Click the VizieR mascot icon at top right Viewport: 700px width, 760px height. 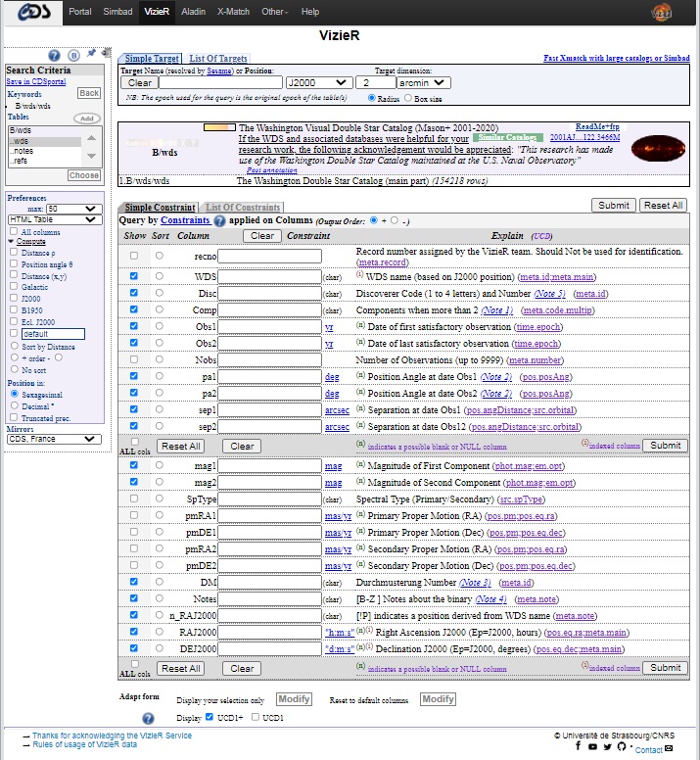pos(661,12)
